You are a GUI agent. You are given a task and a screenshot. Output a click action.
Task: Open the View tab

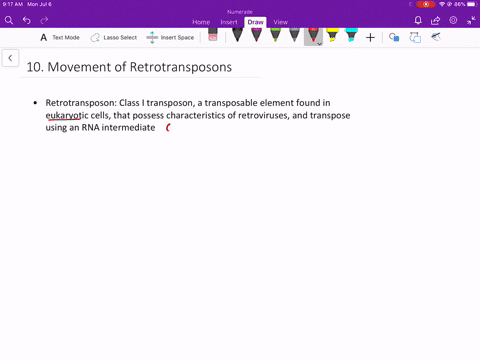tap(280, 22)
